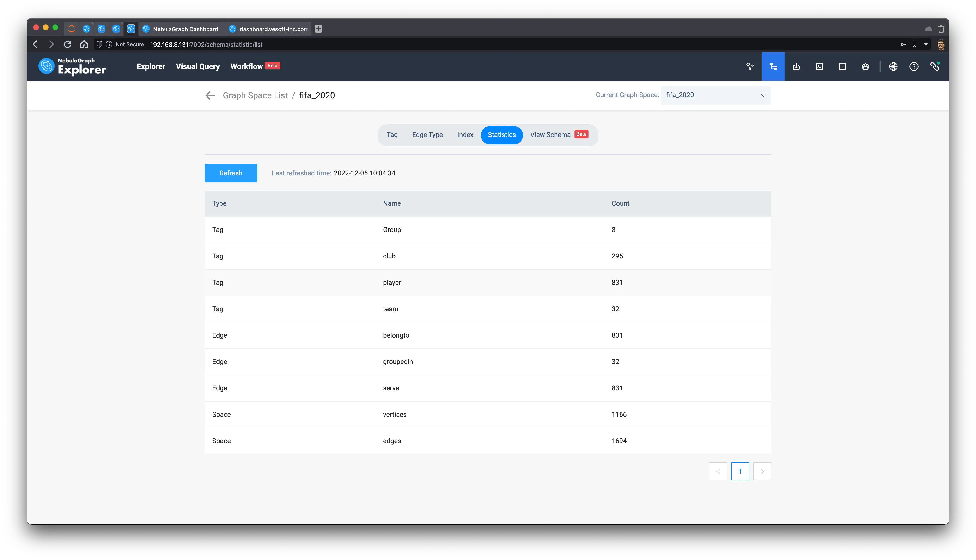Go back using arrow beside Graph Space List

pyautogui.click(x=210, y=95)
